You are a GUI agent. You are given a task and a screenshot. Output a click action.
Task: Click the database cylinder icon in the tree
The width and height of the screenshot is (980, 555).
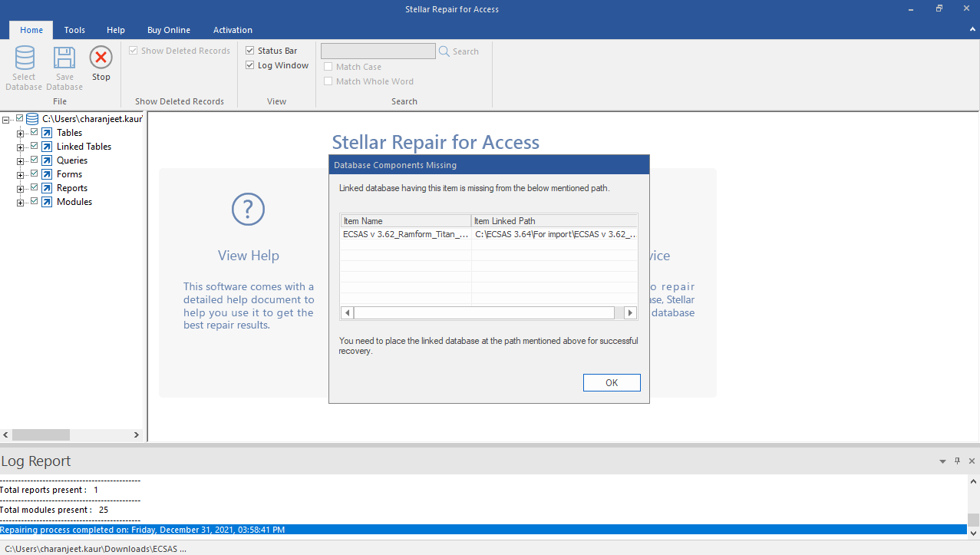pyautogui.click(x=32, y=119)
